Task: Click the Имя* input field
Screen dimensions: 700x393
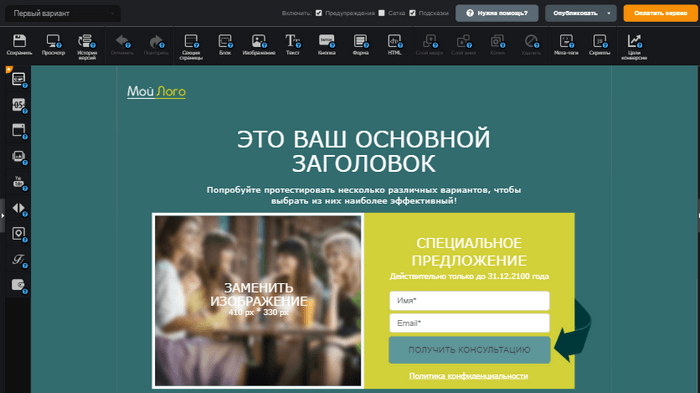Action: pyautogui.click(x=469, y=301)
